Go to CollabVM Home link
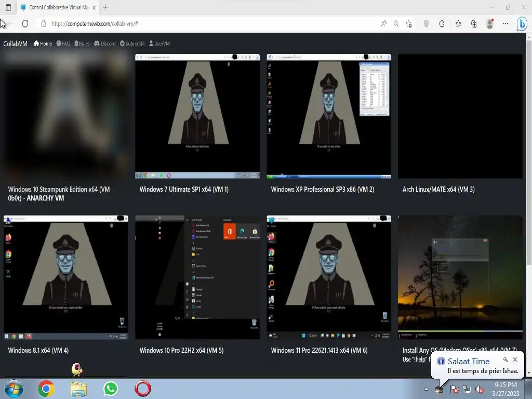 (x=43, y=44)
